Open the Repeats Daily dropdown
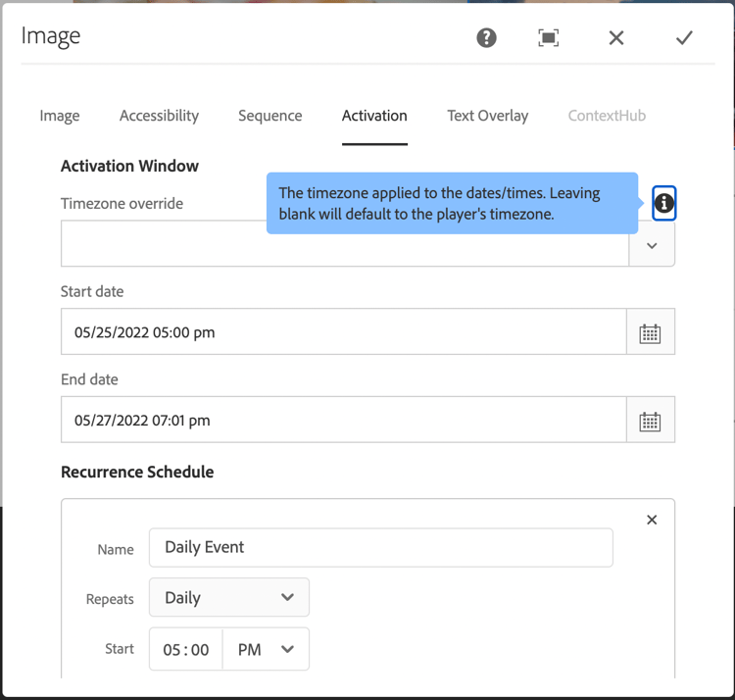The height and width of the screenshot is (700, 735). [x=229, y=597]
